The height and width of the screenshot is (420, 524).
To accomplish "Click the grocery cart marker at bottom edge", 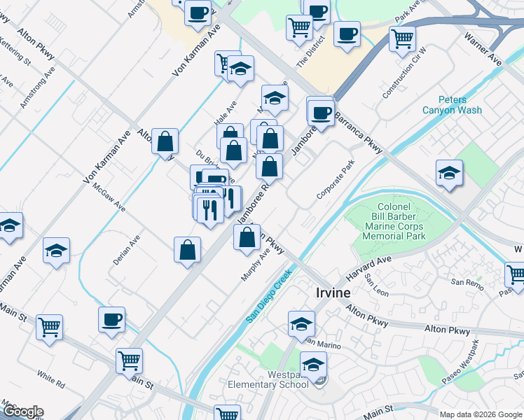I will [x=227, y=413].
